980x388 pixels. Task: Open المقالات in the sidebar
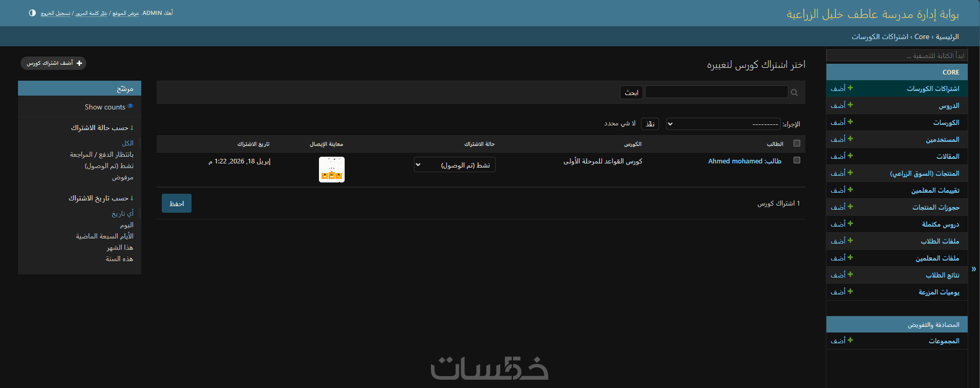point(948,157)
